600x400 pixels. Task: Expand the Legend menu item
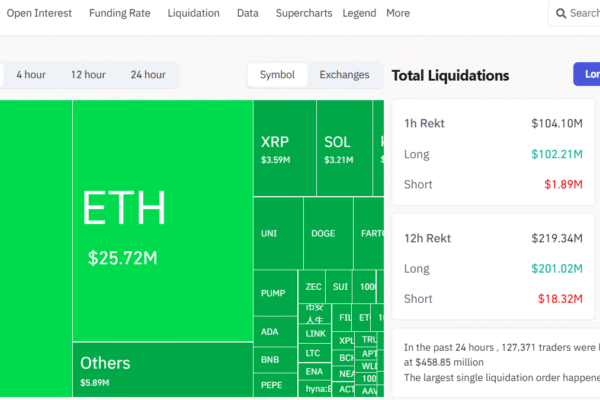(x=359, y=13)
